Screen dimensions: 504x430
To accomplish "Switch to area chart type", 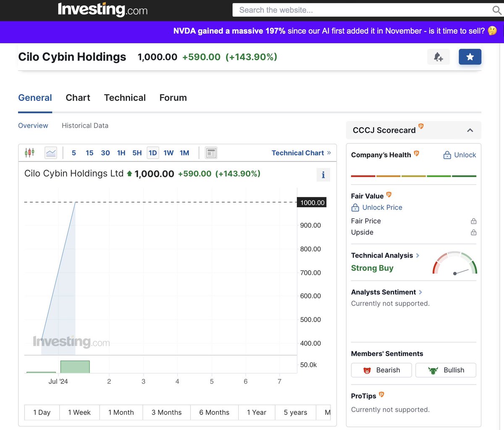I will pos(51,153).
